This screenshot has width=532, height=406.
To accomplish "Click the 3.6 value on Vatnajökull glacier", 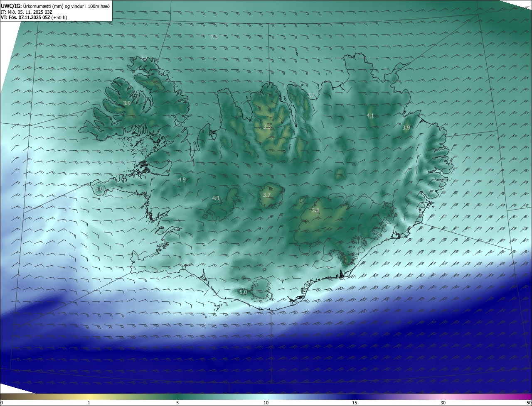I will tap(315, 210).
